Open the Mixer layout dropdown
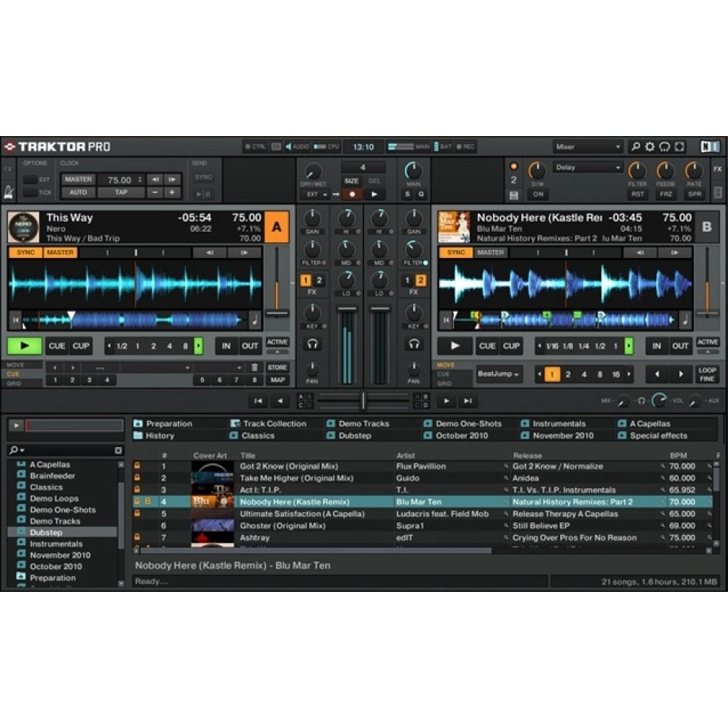 [x=588, y=146]
